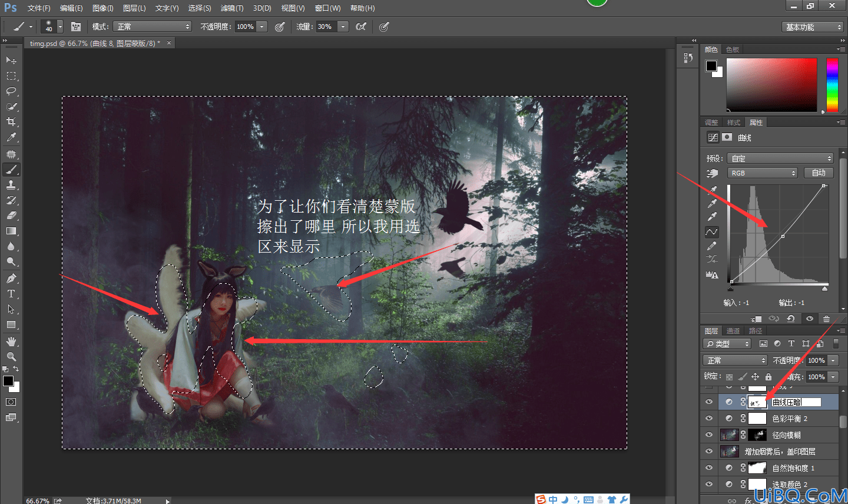This screenshot has height=504, width=848.
Task: Click the 曲线压暗 layer mask thumbnail
Action: [x=757, y=402]
